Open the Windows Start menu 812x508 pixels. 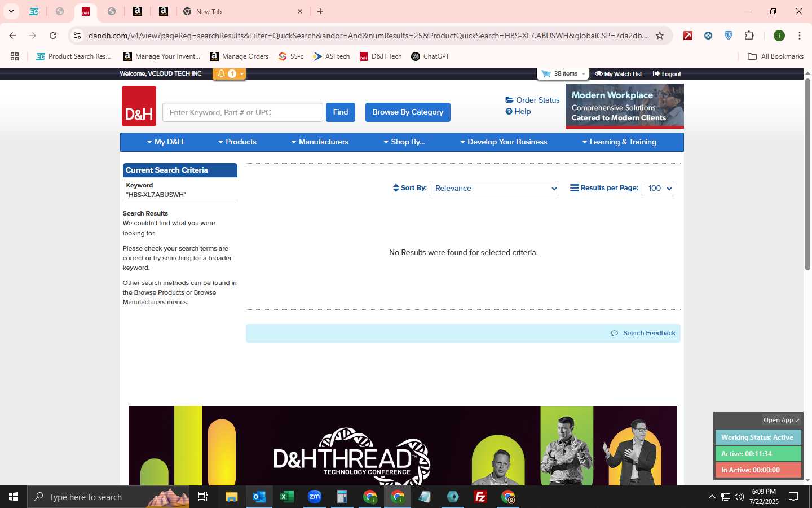pos(14,497)
